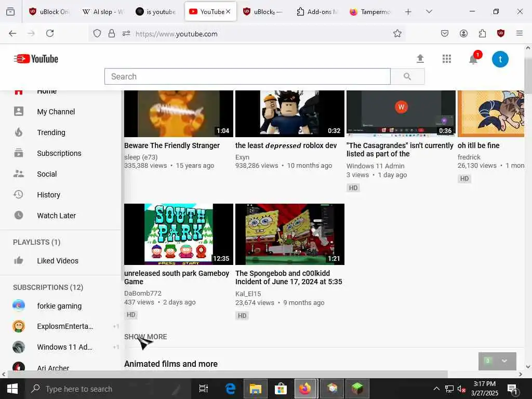Open forkie gaming subscription
The width and height of the screenshot is (532, 399).
point(59,306)
